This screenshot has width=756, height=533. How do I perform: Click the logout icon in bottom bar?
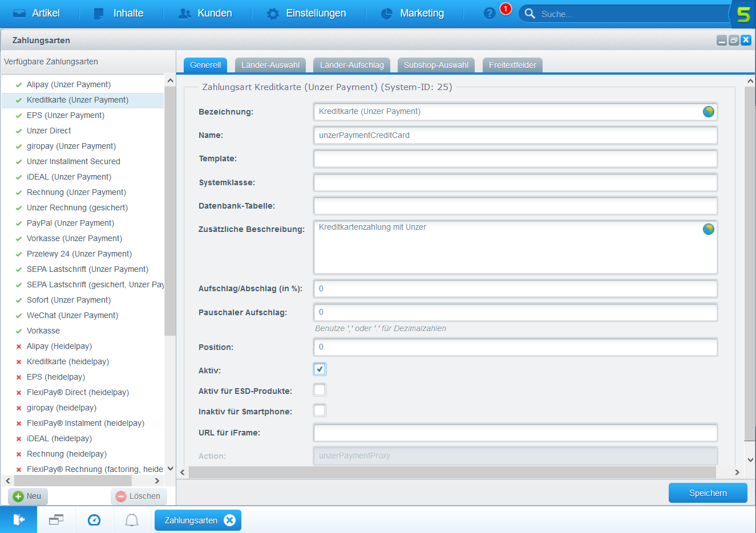pyautogui.click(x=18, y=519)
